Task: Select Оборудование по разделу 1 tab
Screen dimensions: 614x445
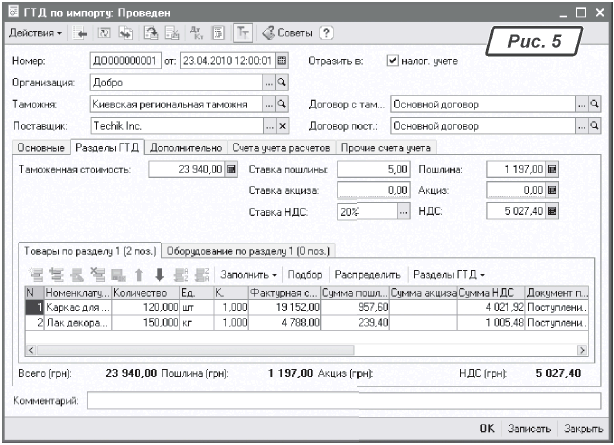Action: 247,250
